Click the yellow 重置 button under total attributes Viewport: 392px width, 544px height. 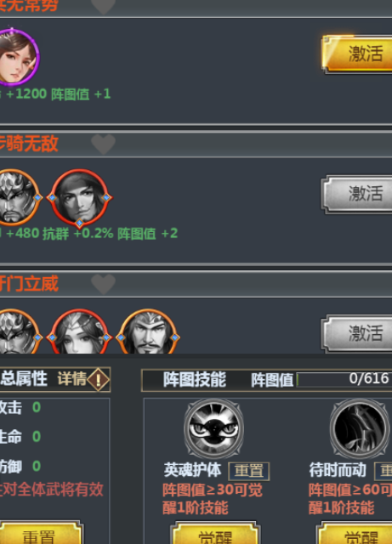pos(40,534)
